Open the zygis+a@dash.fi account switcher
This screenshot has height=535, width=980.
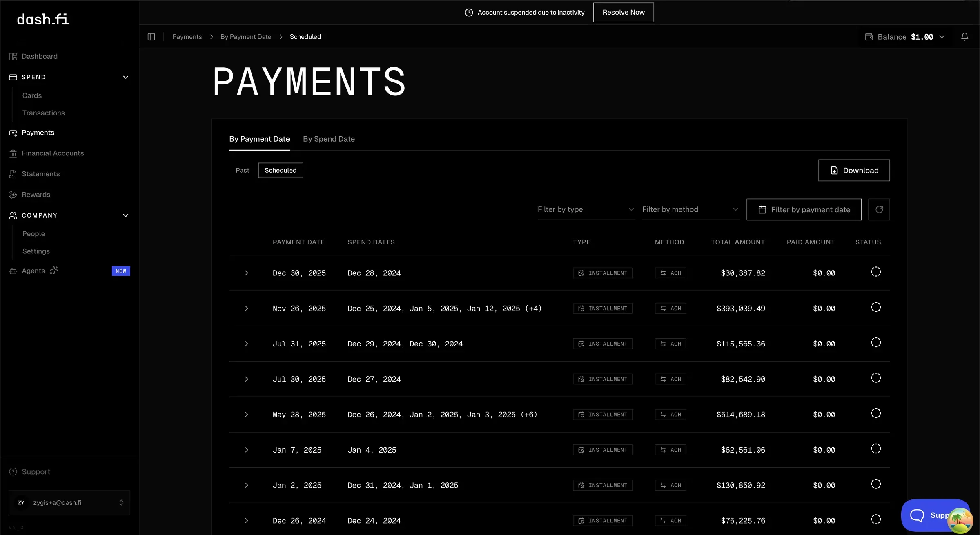(69, 503)
